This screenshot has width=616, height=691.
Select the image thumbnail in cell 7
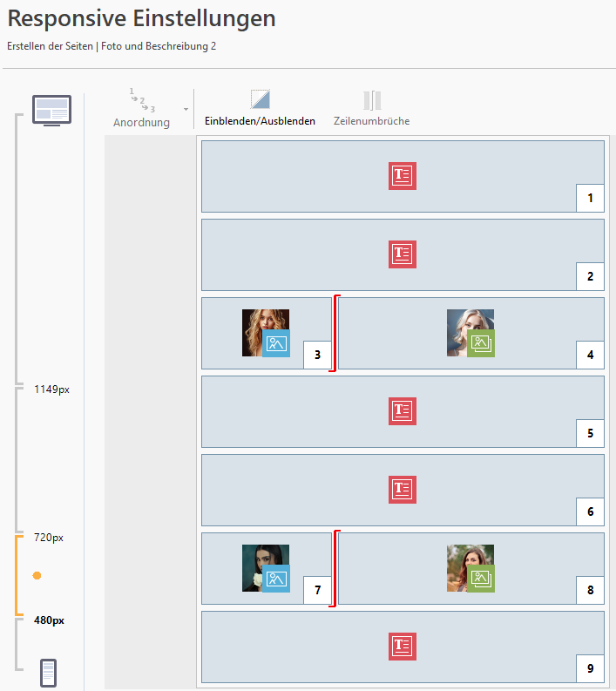[266, 568]
